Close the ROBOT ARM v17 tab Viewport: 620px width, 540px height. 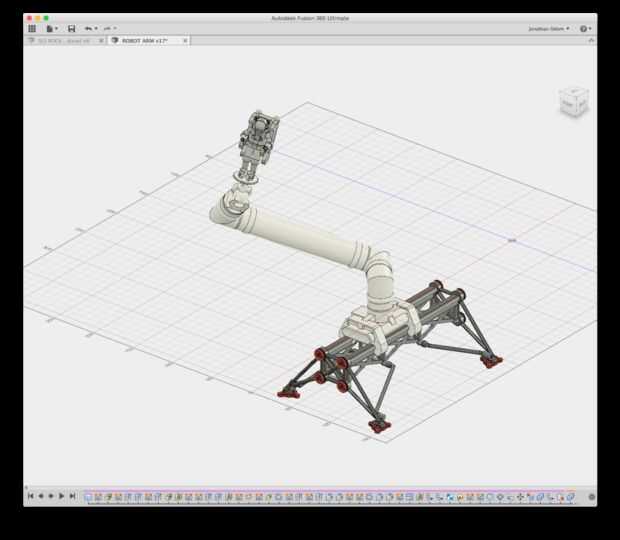tap(185, 41)
